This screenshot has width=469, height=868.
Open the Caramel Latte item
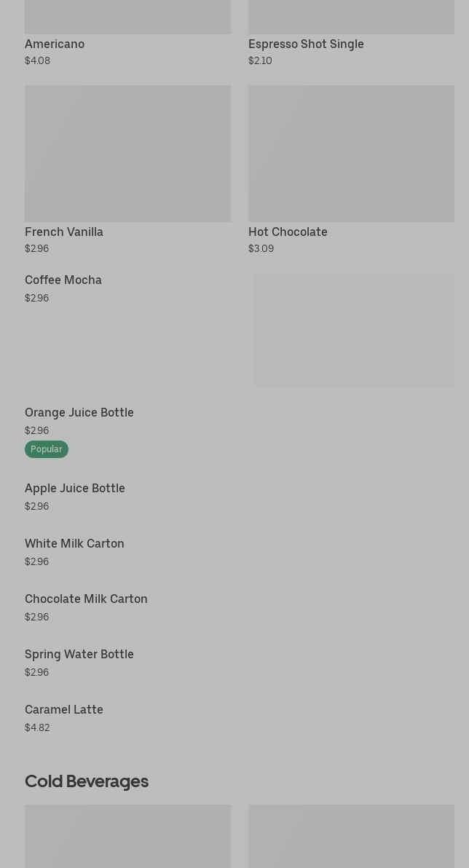[x=64, y=710]
